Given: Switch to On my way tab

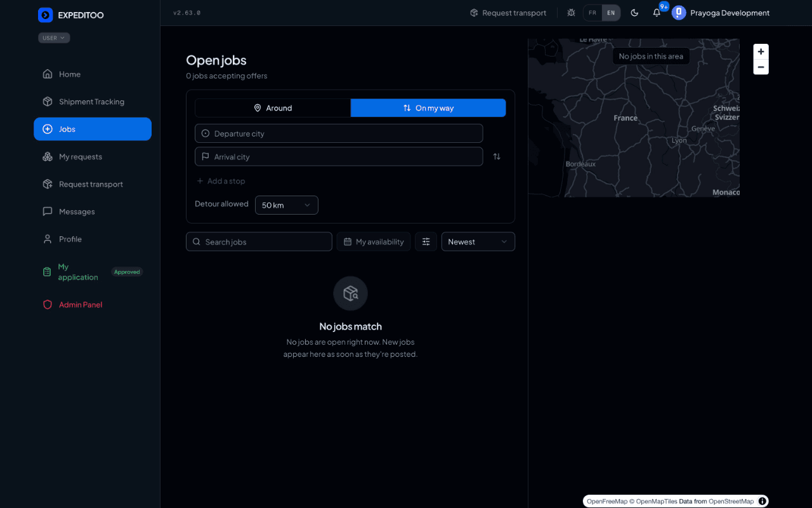Looking at the screenshot, I should pos(428,108).
